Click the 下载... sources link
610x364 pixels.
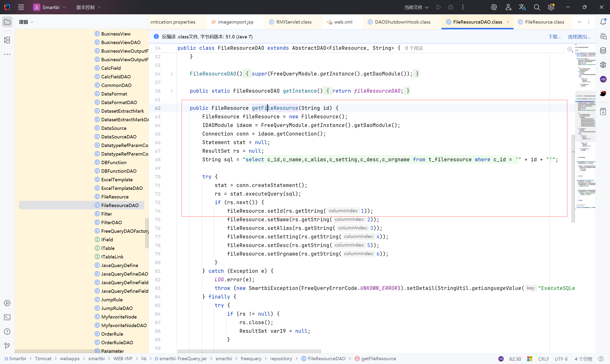pos(554,36)
